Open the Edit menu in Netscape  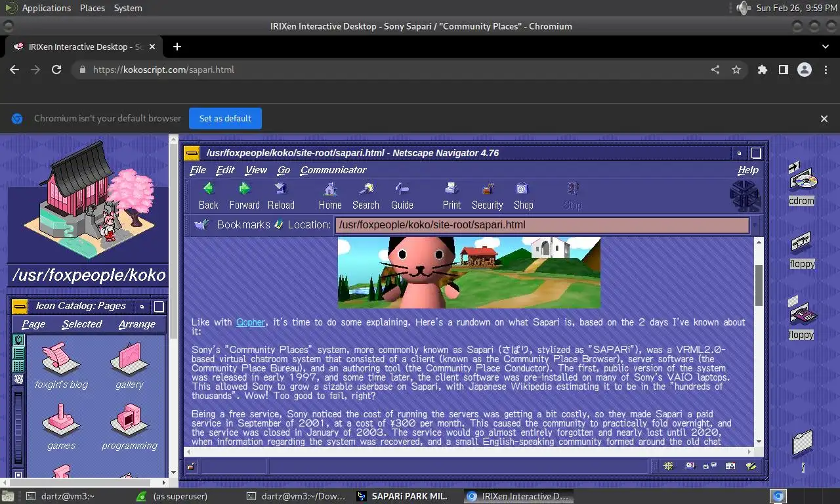click(x=225, y=170)
